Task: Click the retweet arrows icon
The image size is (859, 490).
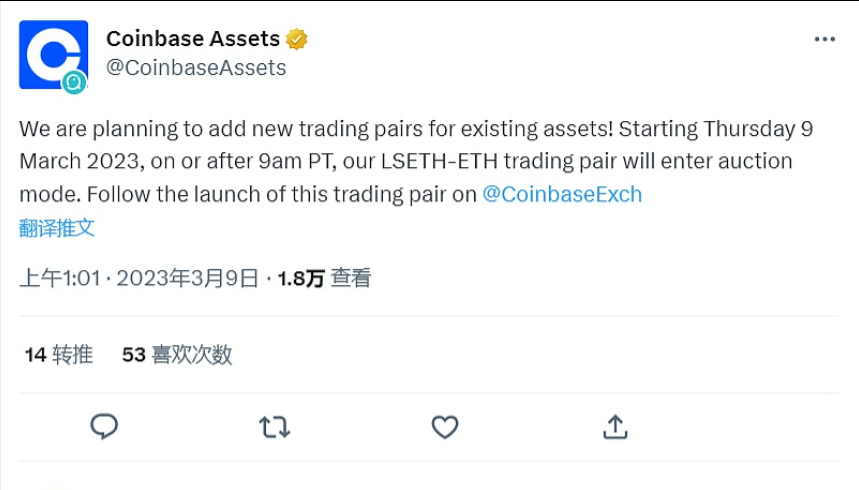Action: click(274, 427)
